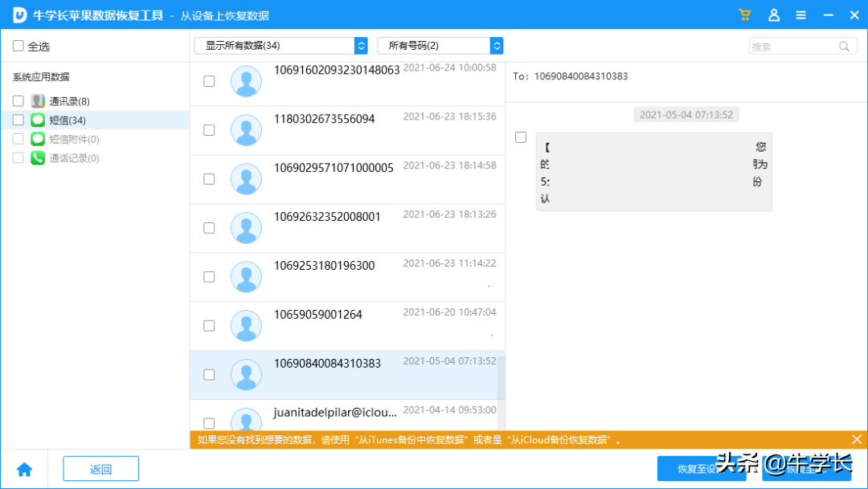Click the 返回 button

(100, 468)
